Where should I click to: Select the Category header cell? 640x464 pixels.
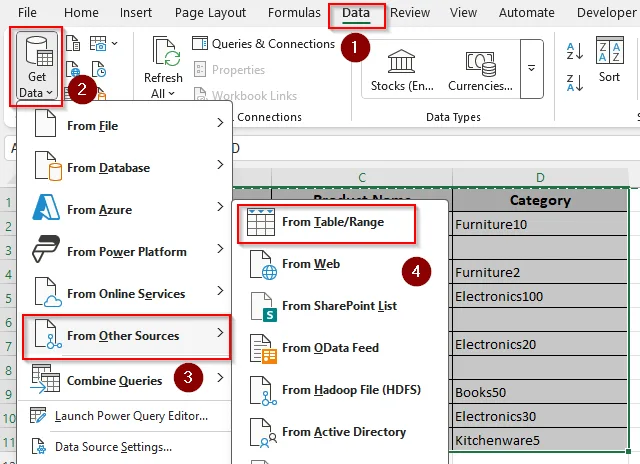(x=540, y=200)
